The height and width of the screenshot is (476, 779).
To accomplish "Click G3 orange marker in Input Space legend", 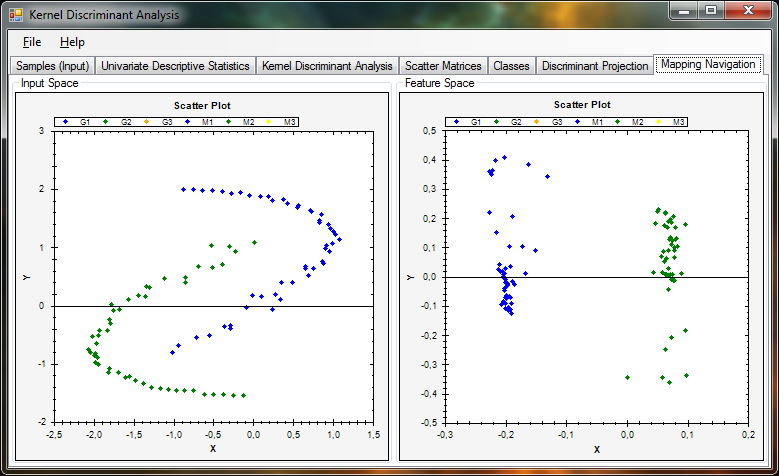I will [146, 122].
